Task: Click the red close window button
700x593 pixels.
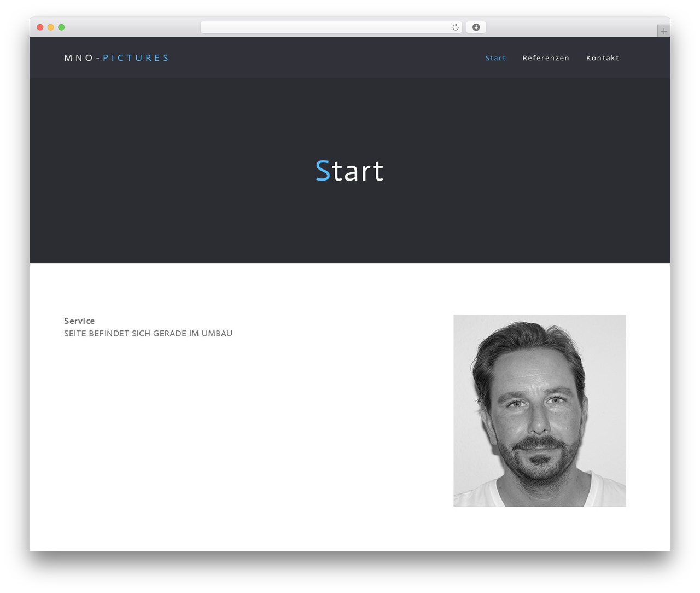Action: (x=40, y=27)
